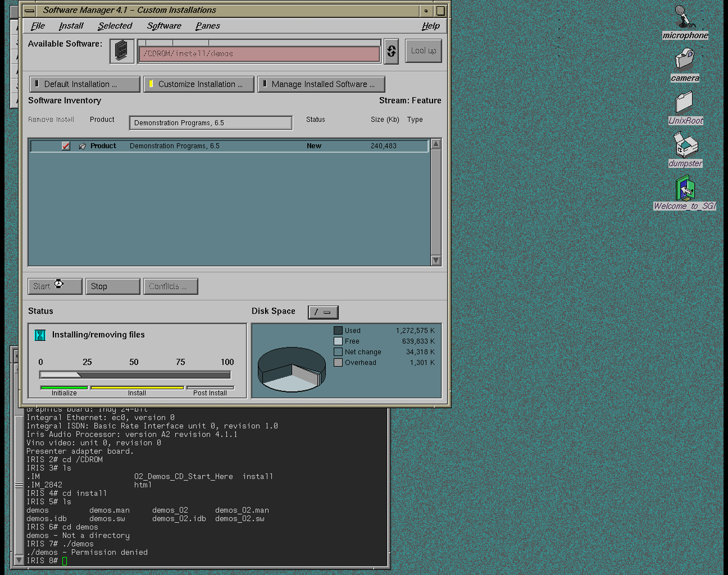Open the Install menu

click(71, 26)
